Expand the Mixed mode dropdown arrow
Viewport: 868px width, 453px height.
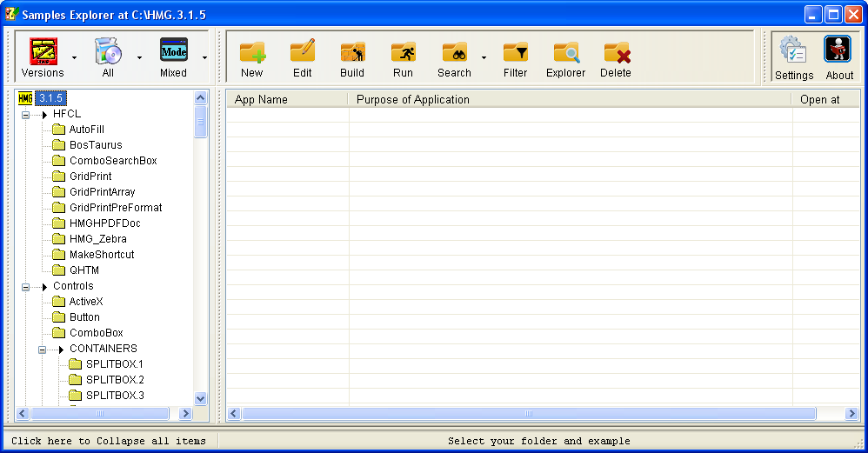204,58
